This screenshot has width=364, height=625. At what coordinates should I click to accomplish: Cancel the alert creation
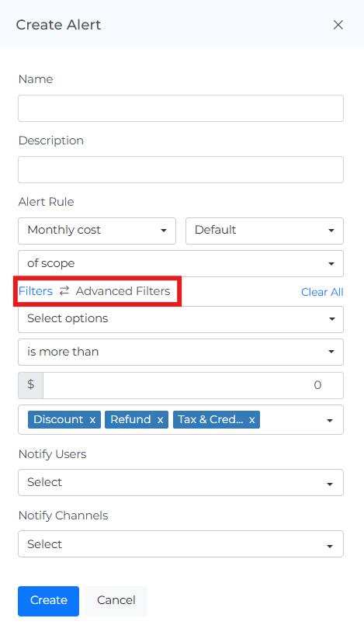(116, 601)
